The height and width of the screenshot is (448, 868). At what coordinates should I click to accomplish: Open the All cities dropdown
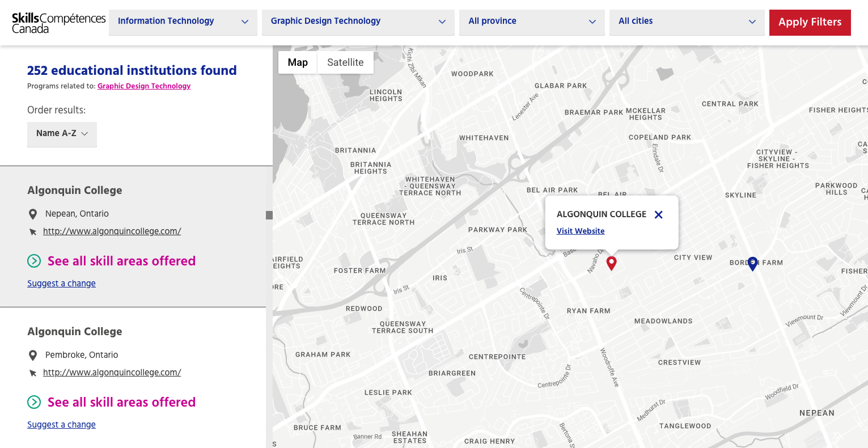(687, 22)
